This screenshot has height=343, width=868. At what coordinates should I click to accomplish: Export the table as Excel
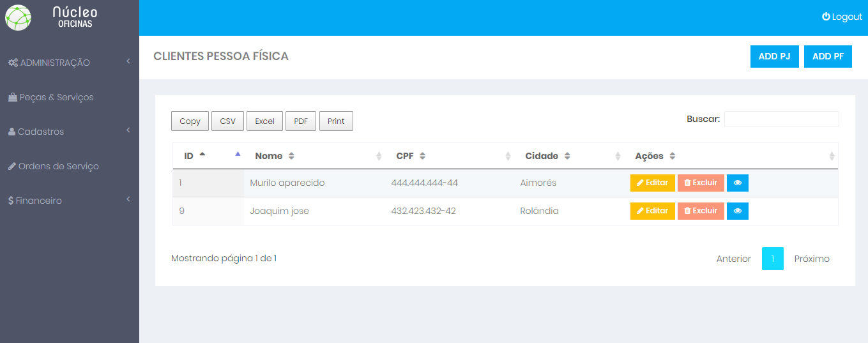tap(264, 121)
